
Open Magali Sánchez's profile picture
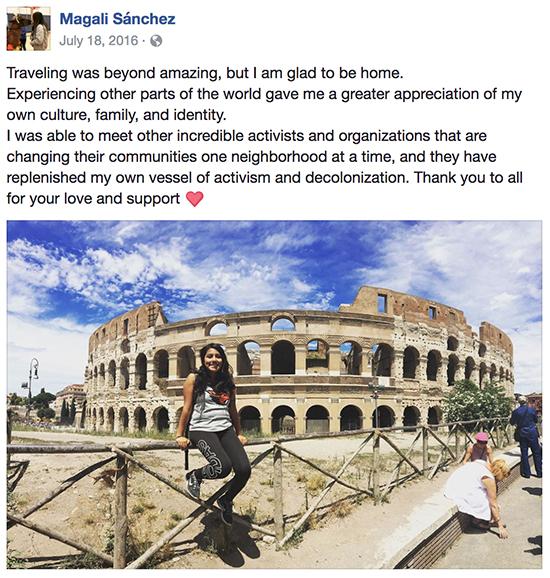point(29,28)
